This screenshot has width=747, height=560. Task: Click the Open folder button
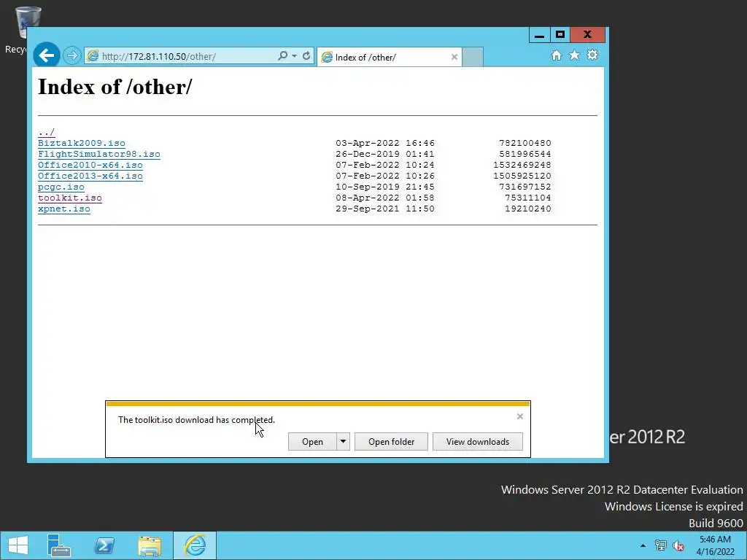391,441
